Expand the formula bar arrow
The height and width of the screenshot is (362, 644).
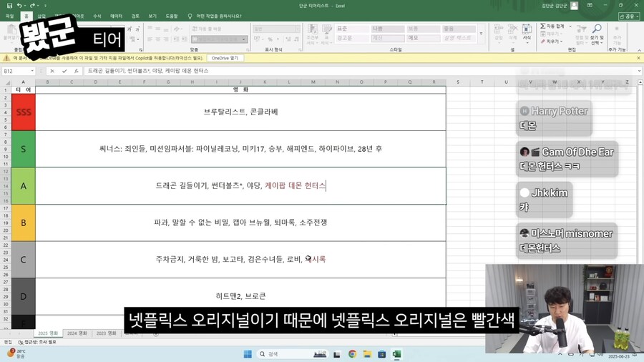point(639,71)
